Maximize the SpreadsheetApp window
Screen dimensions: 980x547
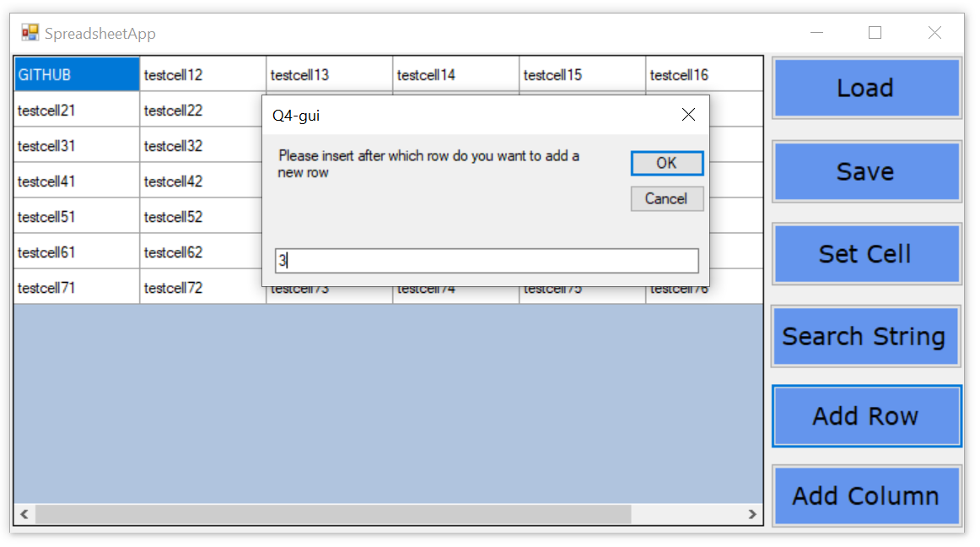(x=875, y=33)
